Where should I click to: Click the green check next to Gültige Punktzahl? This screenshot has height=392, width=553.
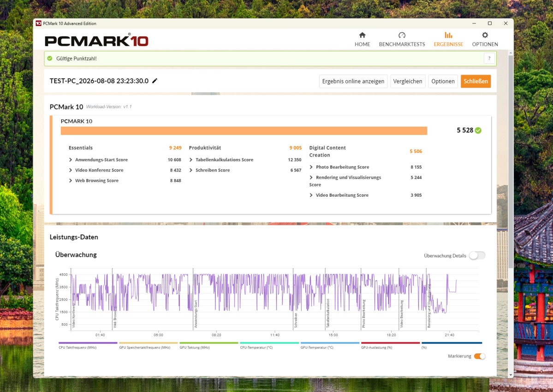[x=50, y=59]
